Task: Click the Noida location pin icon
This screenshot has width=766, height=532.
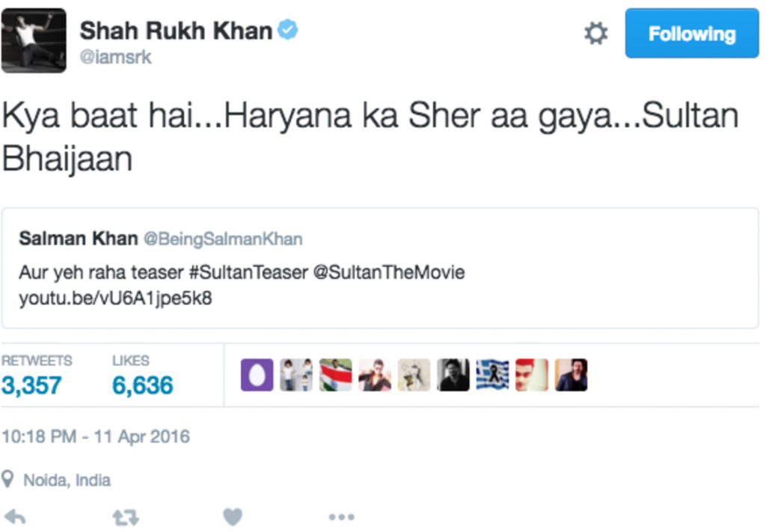Action: pyautogui.click(x=8, y=480)
